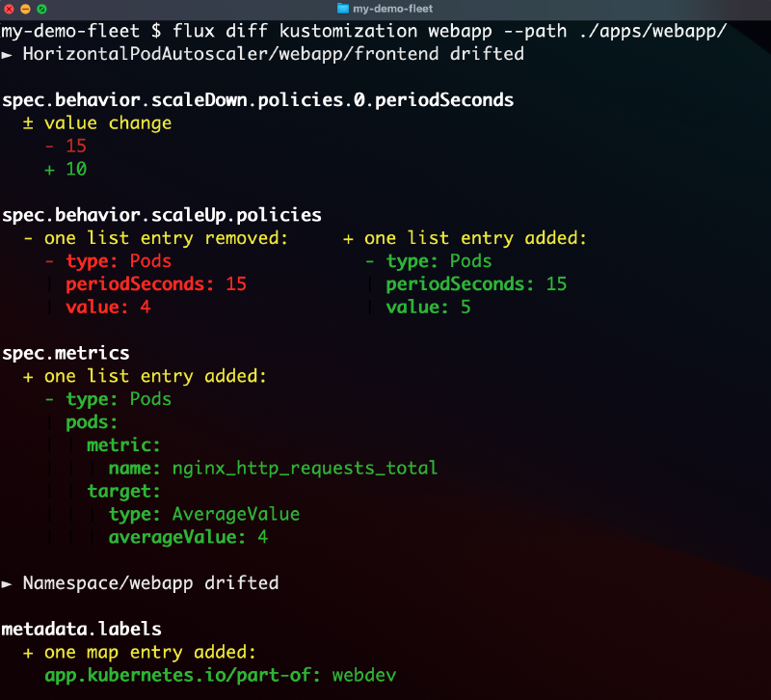Image resolution: width=771 pixels, height=700 pixels.
Task: Click the yellow plus before one map entry added
Action: 28,653
